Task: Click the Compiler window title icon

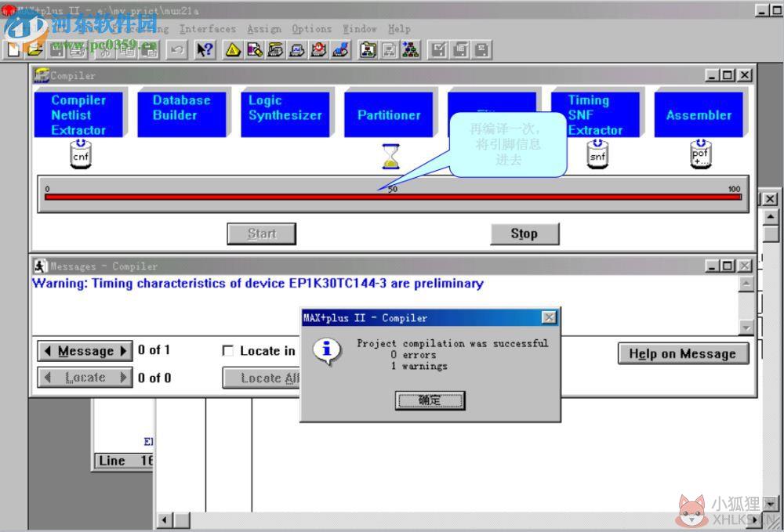Action: (x=41, y=75)
